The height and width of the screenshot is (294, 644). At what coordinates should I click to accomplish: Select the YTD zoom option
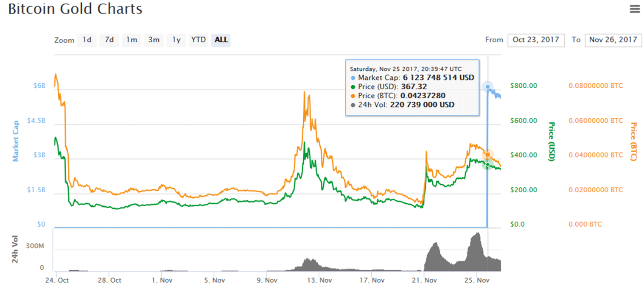click(x=199, y=40)
